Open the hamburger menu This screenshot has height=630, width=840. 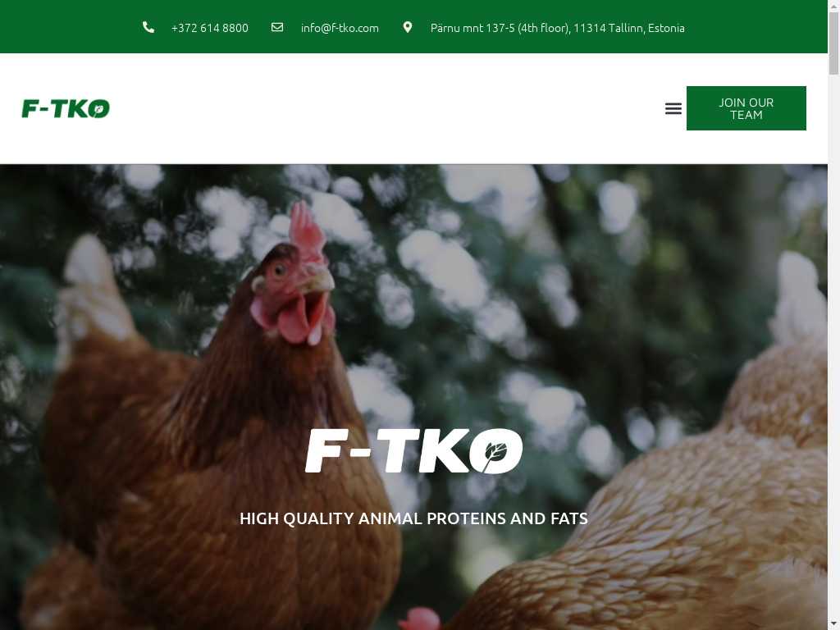pyautogui.click(x=673, y=109)
